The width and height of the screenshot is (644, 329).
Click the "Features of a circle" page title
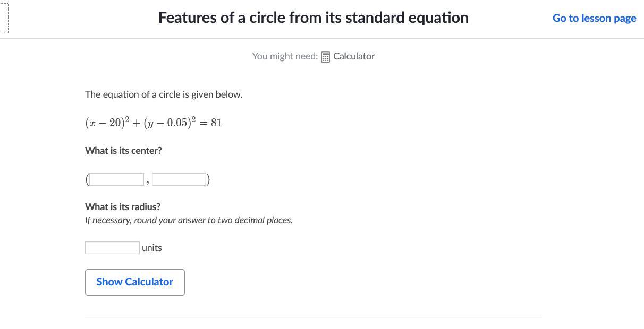[x=313, y=18]
